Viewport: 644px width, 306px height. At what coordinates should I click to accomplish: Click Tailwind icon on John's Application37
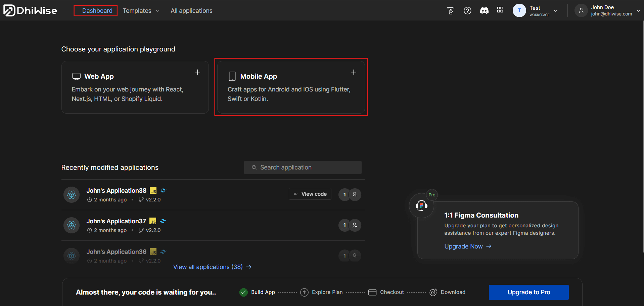[x=163, y=221]
